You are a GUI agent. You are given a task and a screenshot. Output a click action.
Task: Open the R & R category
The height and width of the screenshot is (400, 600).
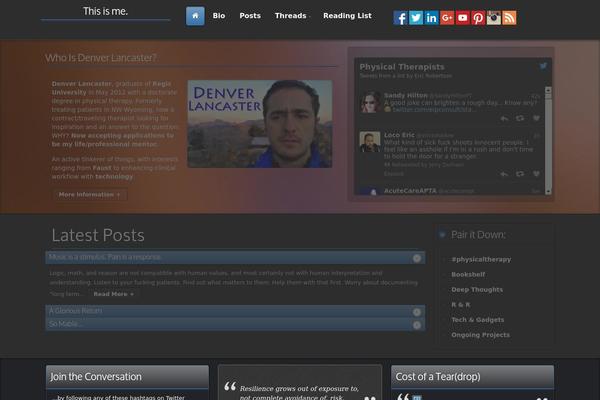[461, 305]
